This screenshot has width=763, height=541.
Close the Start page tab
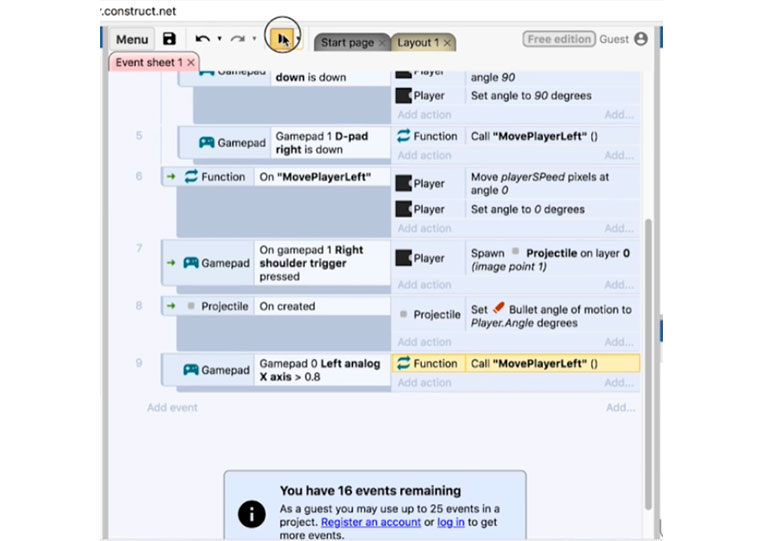coord(382,43)
